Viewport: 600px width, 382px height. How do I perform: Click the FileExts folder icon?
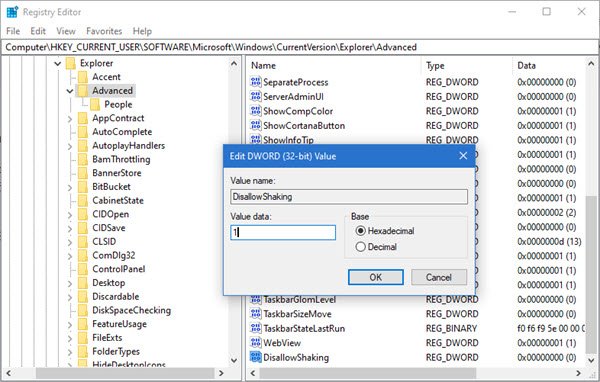tap(83, 338)
